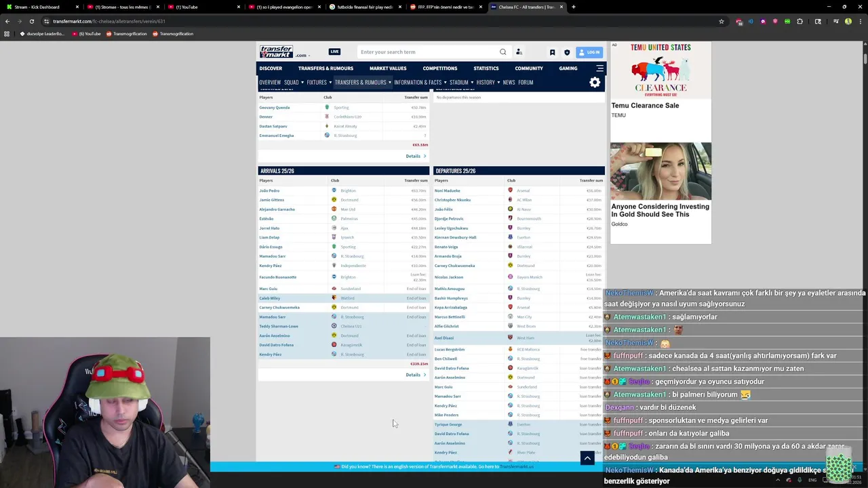Image resolution: width=868 pixels, height=488 pixels.
Task: Open the COMMUNITY menu
Action: pyautogui.click(x=529, y=68)
